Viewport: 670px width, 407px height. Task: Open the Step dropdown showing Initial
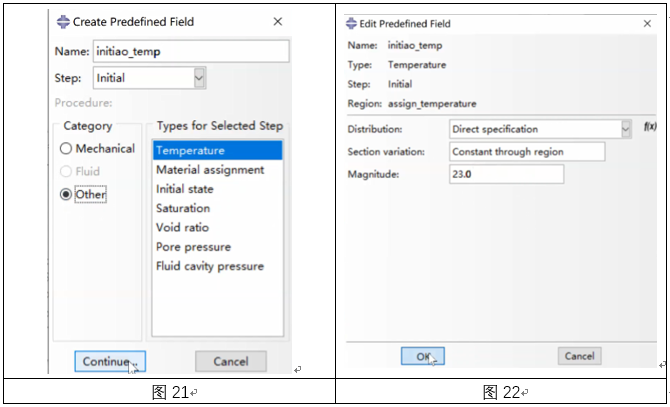(150, 78)
